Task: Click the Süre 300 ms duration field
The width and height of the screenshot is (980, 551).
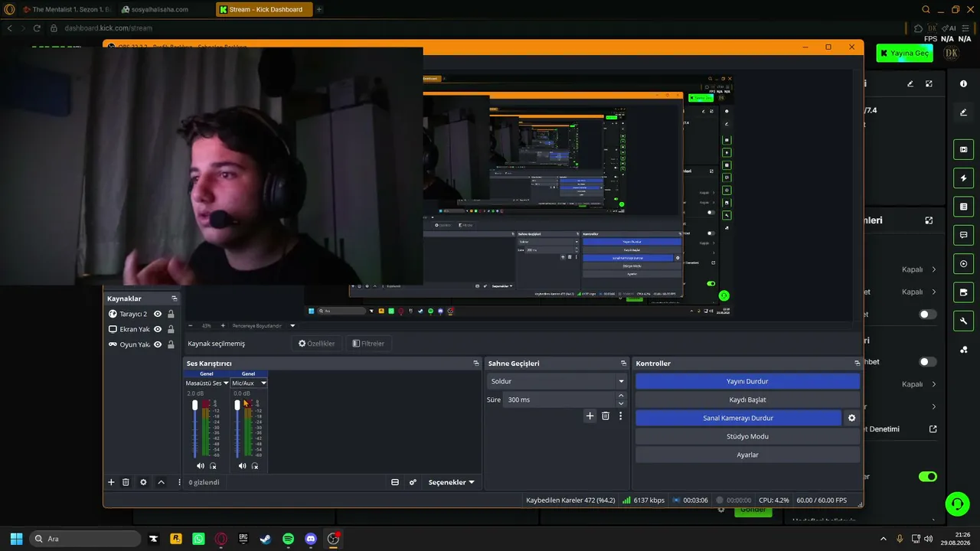Action: 560,399
